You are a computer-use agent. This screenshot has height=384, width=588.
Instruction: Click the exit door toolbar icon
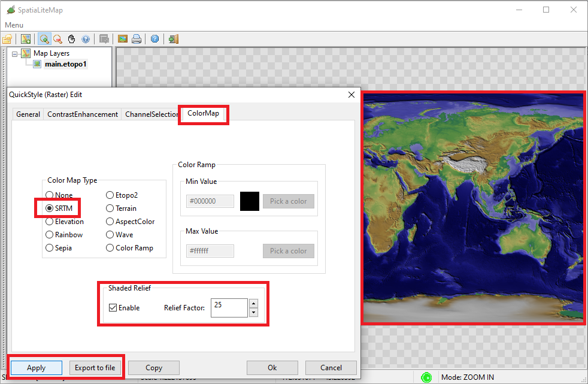pyautogui.click(x=173, y=39)
